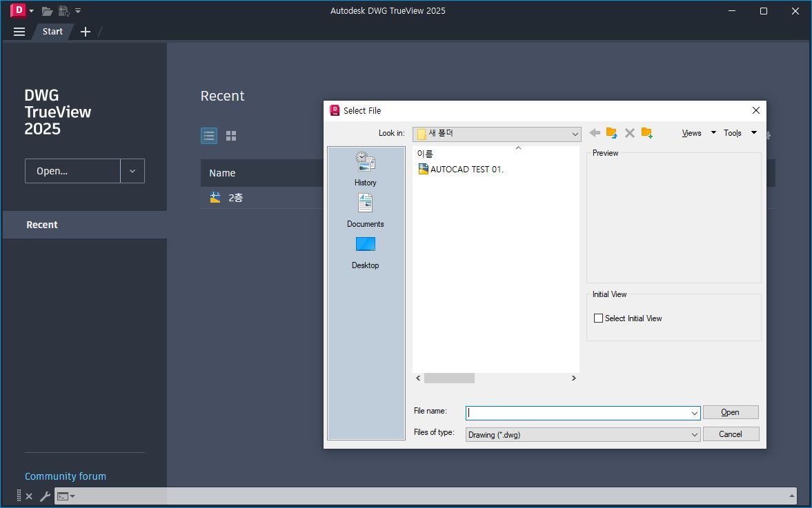The image size is (812, 508).
Task: Click the right arrow of horizontal scrollbar
Action: tap(574, 378)
